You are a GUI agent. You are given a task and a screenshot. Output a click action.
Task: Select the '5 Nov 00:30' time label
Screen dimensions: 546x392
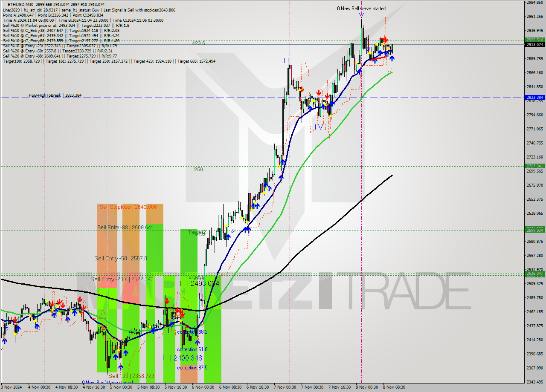121,387
